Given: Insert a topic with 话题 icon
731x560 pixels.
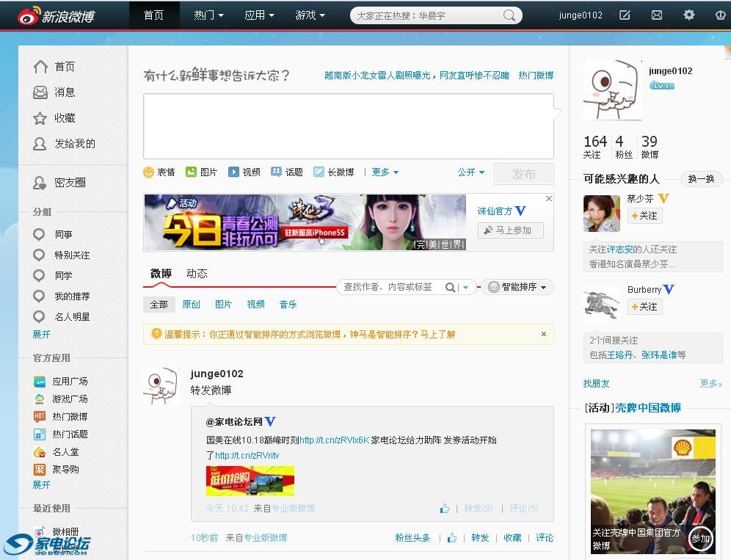Looking at the screenshot, I should [x=287, y=172].
